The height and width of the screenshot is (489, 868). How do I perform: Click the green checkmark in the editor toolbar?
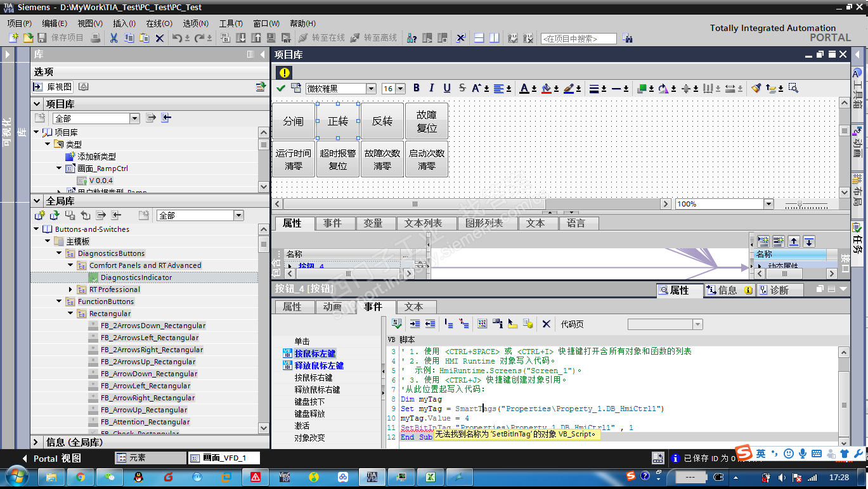pyautogui.click(x=281, y=88)
